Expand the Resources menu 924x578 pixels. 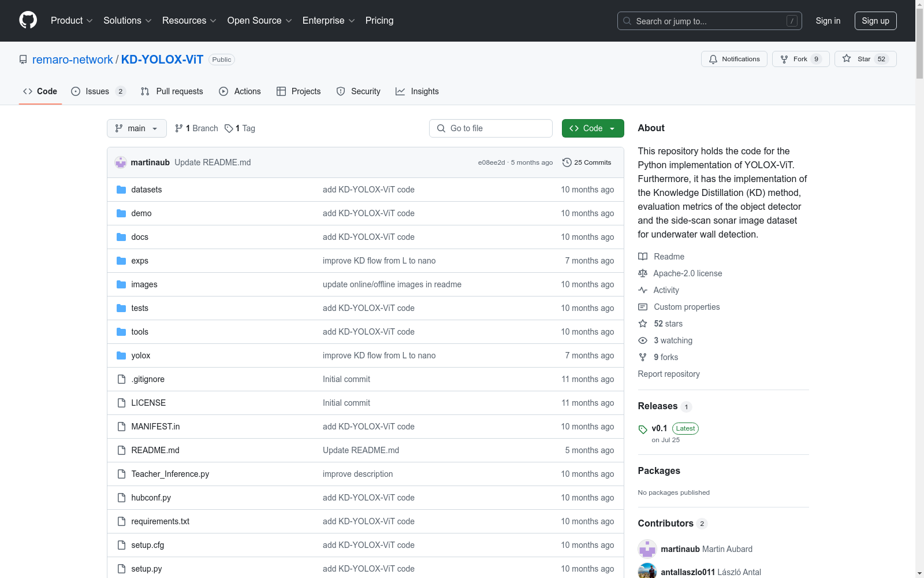pos(189,21)
